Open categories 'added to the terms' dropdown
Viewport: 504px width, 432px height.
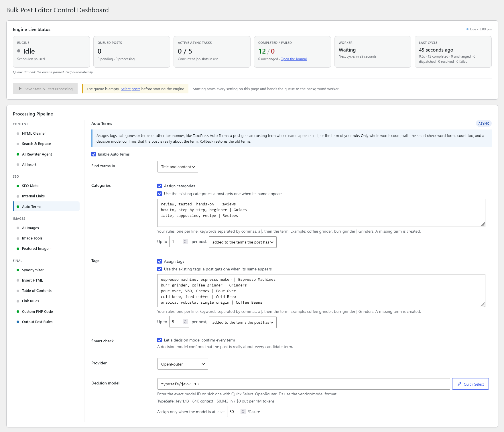[x=243, y=242]
